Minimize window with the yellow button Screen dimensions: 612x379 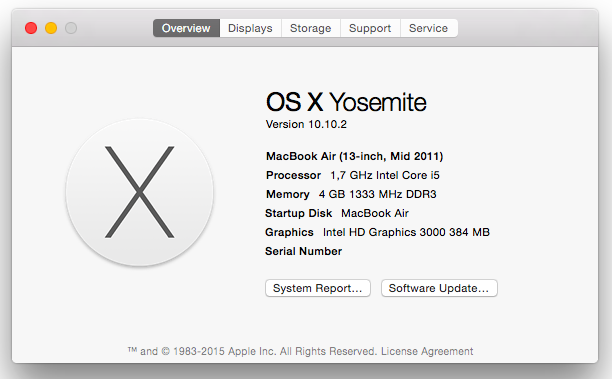tap(51, 28)
